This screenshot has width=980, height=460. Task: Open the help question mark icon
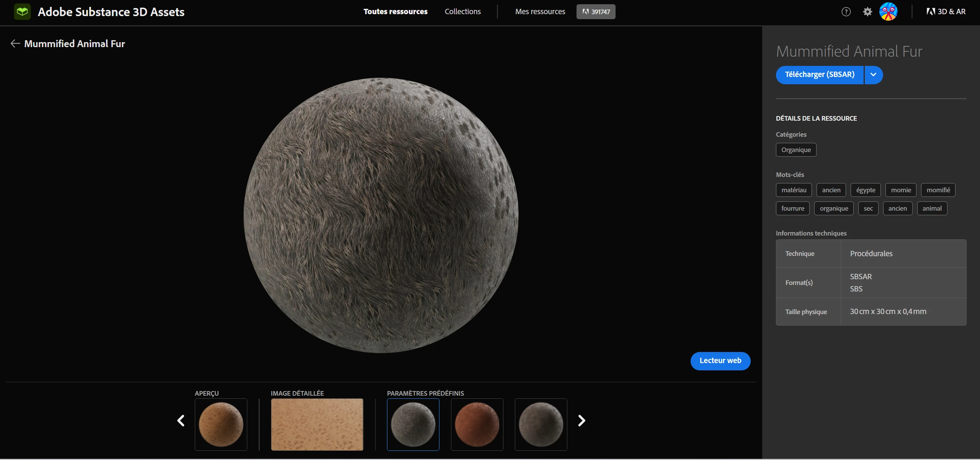(846, 12)
